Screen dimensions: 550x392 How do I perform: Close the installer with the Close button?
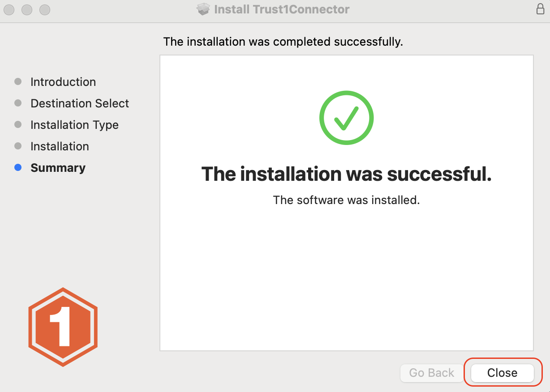point(503,373)
